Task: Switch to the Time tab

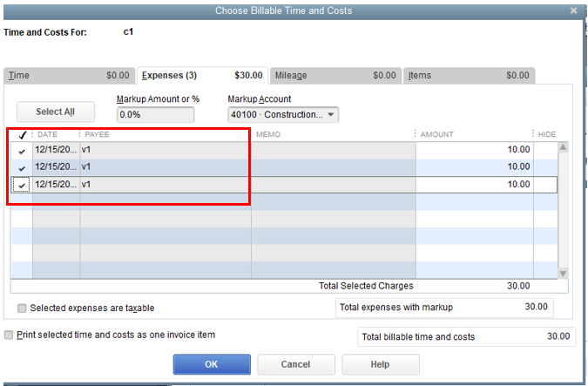Action: [70, 76]
